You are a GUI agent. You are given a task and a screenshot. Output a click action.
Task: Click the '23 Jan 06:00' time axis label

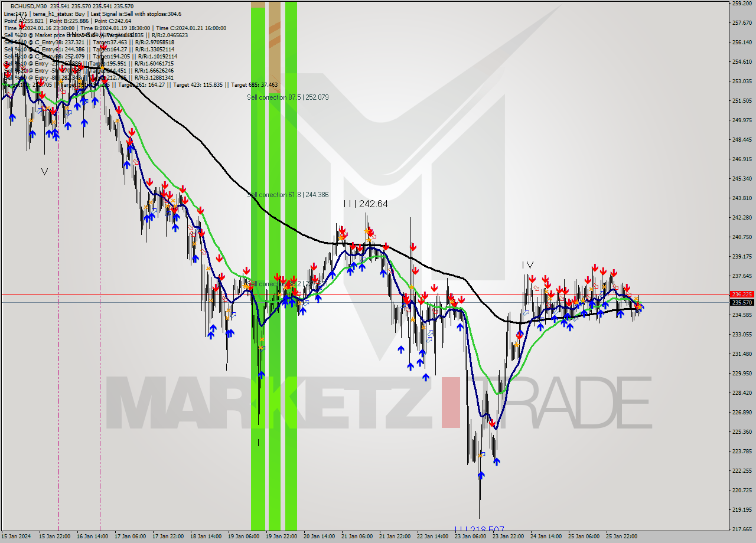click(x=470, y=537)
